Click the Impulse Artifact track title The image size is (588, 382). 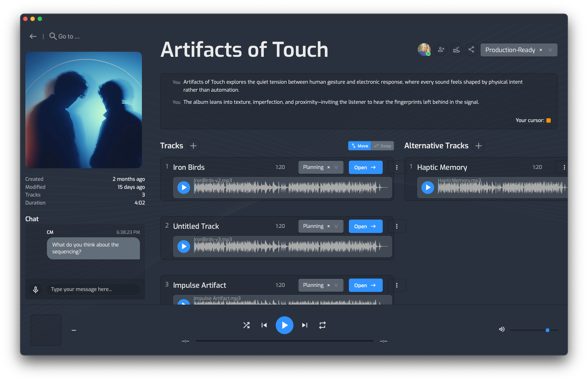[200, 285]
